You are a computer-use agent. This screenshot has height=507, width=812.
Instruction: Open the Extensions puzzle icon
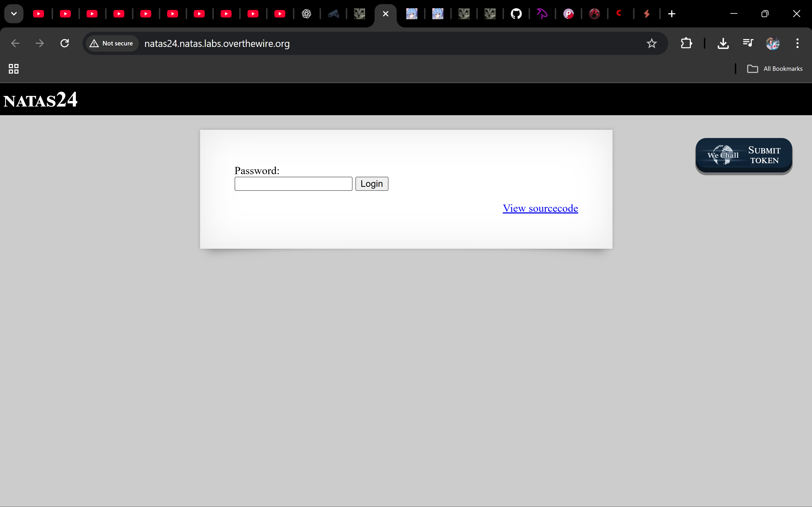click(686, 43)
